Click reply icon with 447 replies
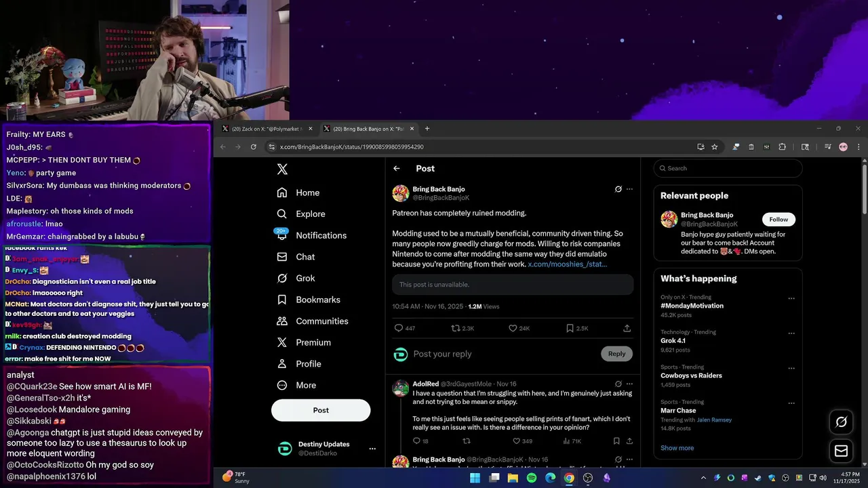The width and height of the screenshot is (868, 488). 399,328
